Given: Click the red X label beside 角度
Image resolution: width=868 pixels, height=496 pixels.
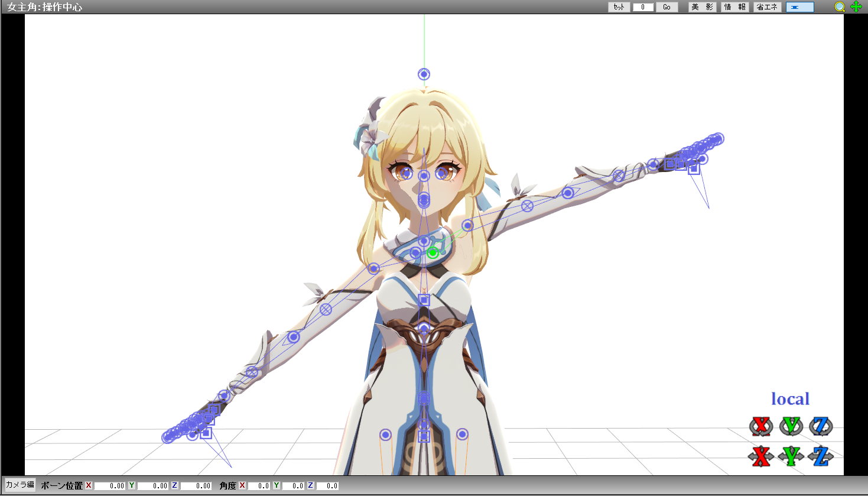Looking at the screenshot, I should (x=242, y=485).
